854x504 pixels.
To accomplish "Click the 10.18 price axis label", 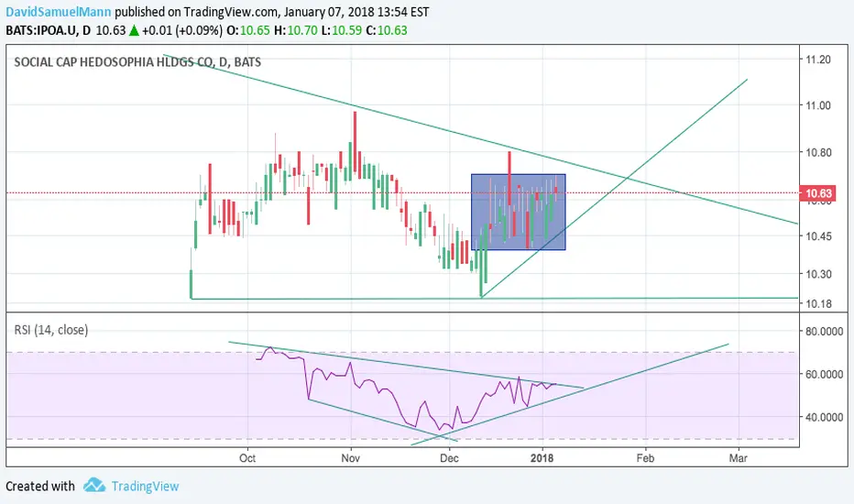I will tap(818, 304).
